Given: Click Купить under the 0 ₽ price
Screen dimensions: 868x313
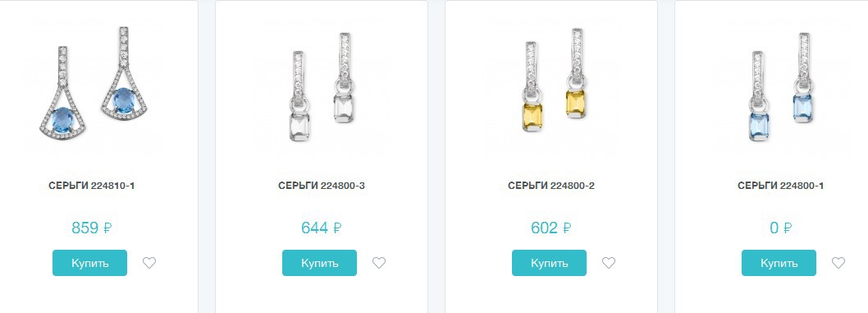Looking at the screenshot, I should coord(779,263).
